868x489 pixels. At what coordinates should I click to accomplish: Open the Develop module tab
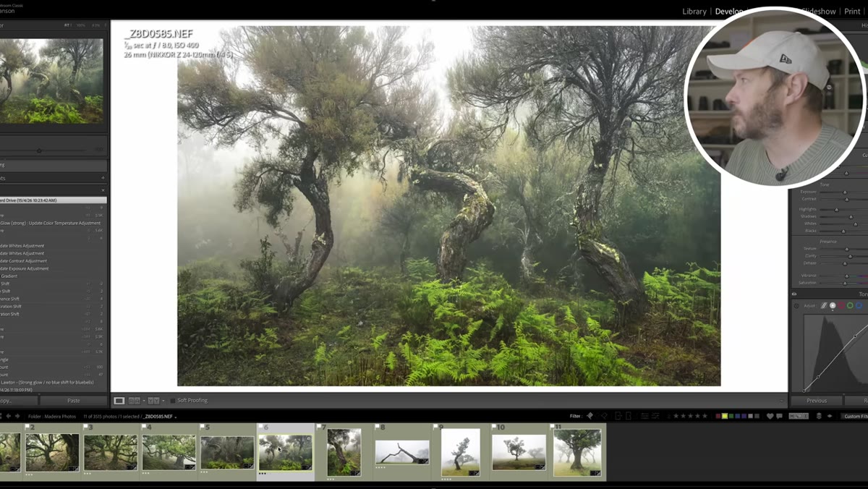[729, 12]
